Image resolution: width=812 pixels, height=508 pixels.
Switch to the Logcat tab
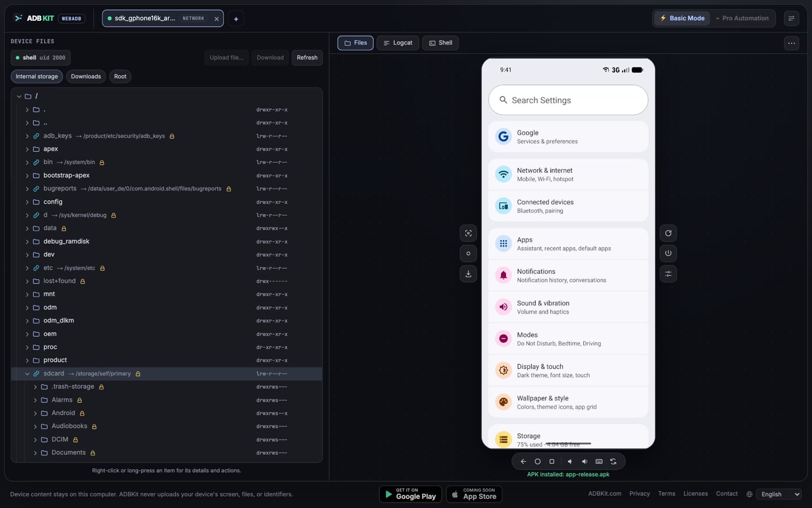click(398, 43)
